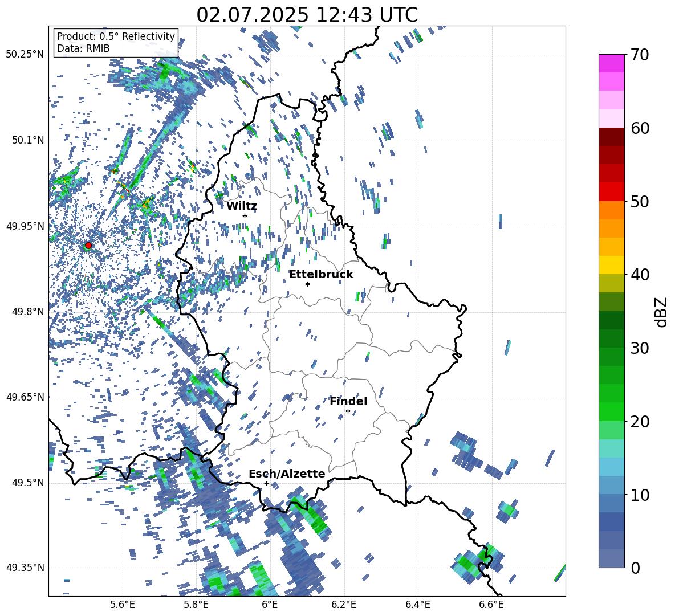
Task: Click the colorbar tick label 0
Action: click(635, 568)
